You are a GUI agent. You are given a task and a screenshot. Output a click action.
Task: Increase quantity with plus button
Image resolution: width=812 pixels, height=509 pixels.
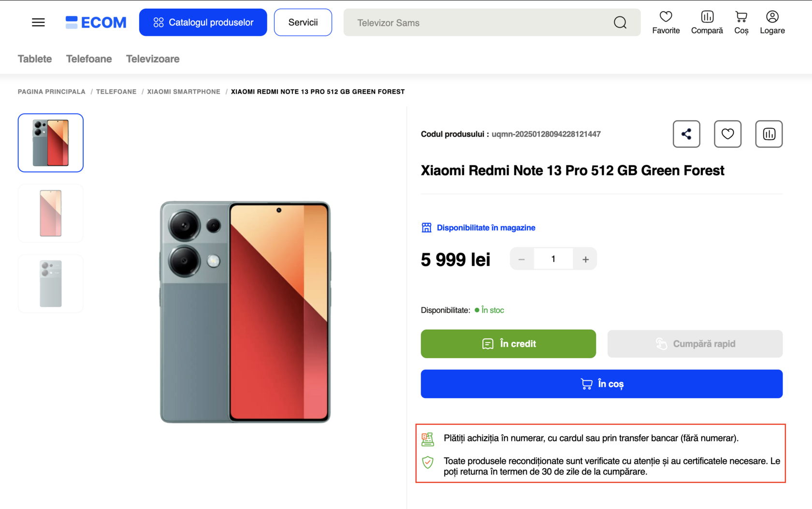click(585, 259)
